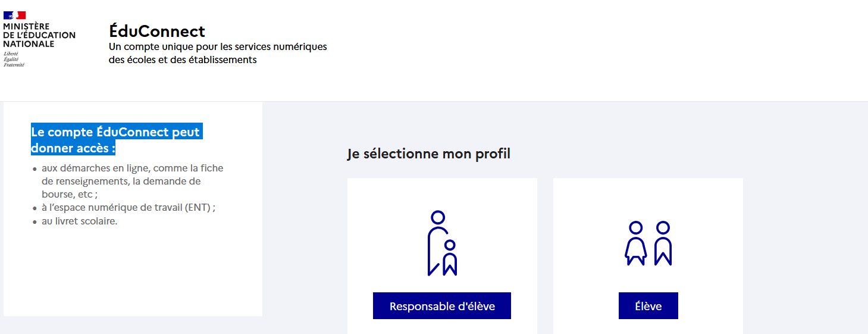
Task: Choose the Élève button
Action: point(648,306)
